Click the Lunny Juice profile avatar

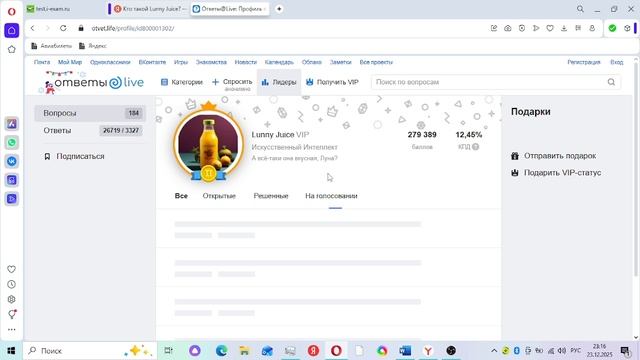click(x=208, y=144)
